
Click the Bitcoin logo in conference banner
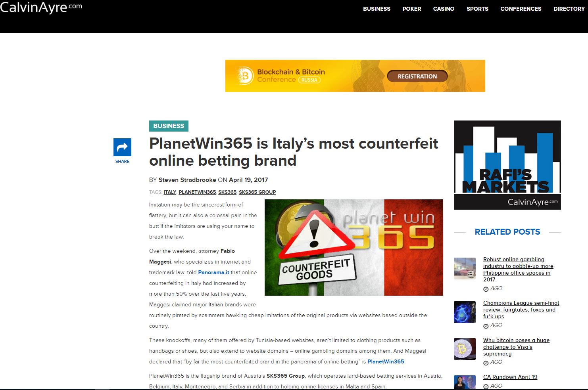[245, 76]
